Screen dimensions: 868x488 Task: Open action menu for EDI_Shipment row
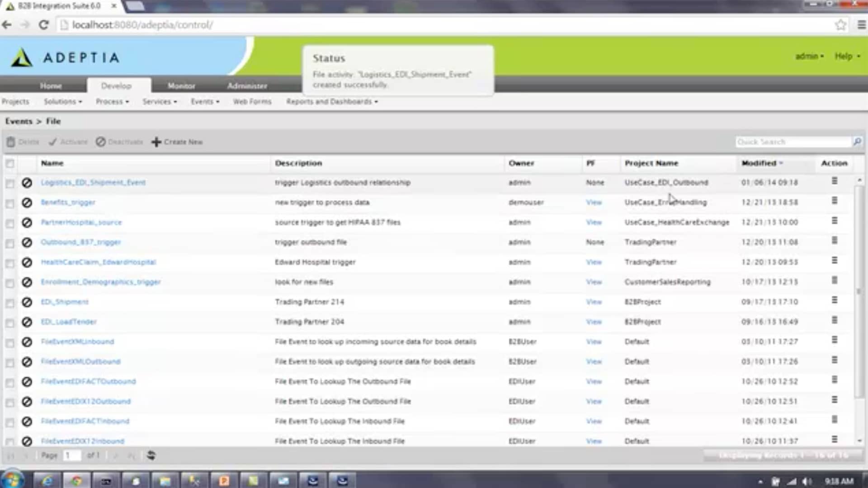click(x=835, y=300)
